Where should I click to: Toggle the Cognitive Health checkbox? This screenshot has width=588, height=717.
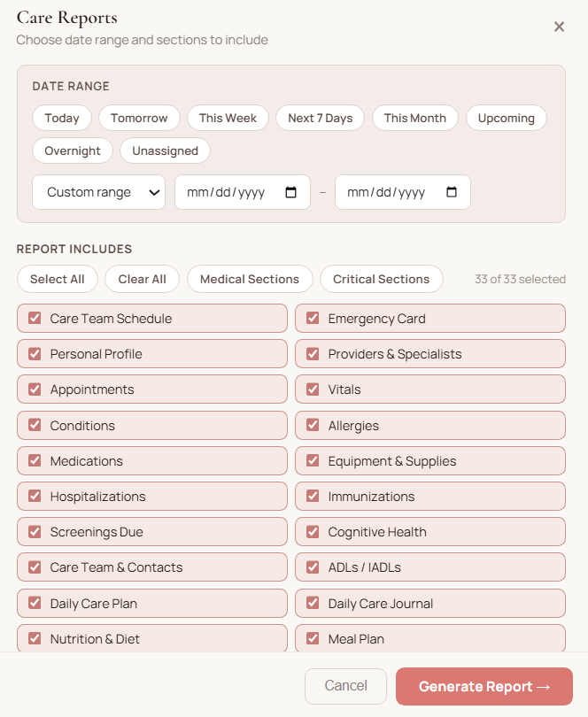[313, 532]
